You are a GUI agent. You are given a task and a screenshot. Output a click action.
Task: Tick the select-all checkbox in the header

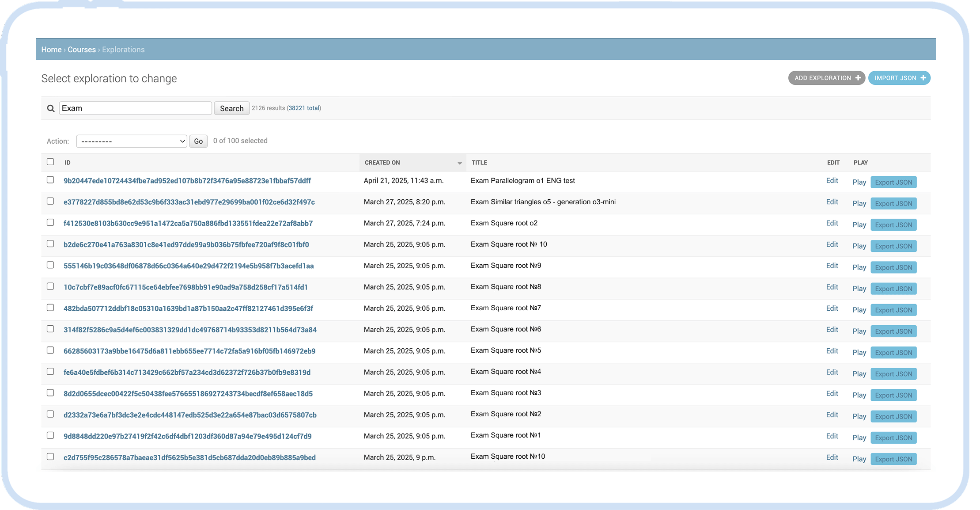click(x=50, y=162)
